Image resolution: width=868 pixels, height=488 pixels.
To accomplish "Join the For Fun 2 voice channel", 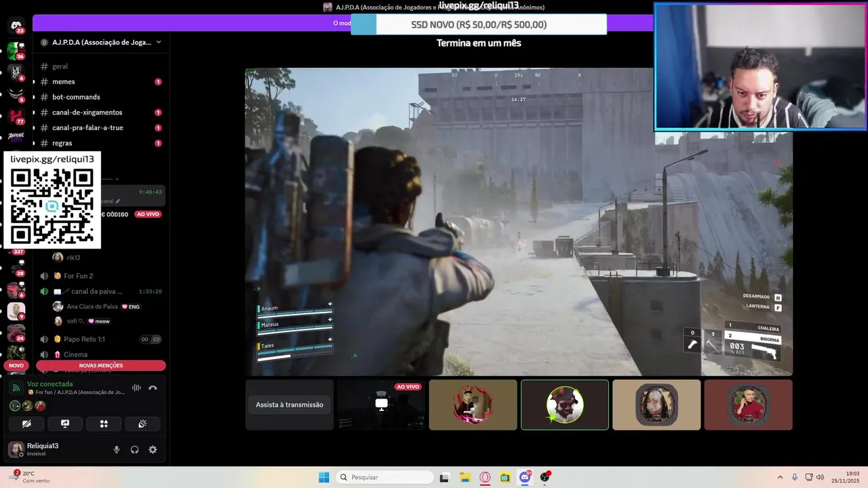I will [100, 276].
